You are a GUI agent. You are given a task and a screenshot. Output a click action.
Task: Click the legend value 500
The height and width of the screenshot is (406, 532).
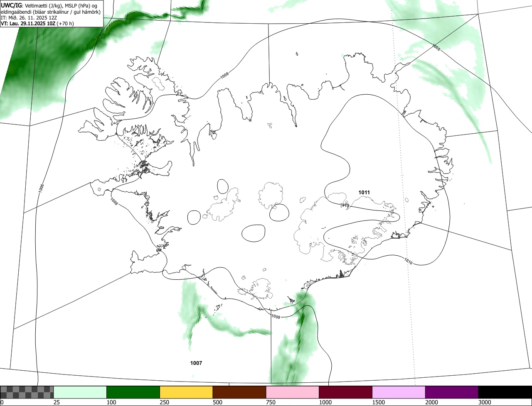[217, 403]
